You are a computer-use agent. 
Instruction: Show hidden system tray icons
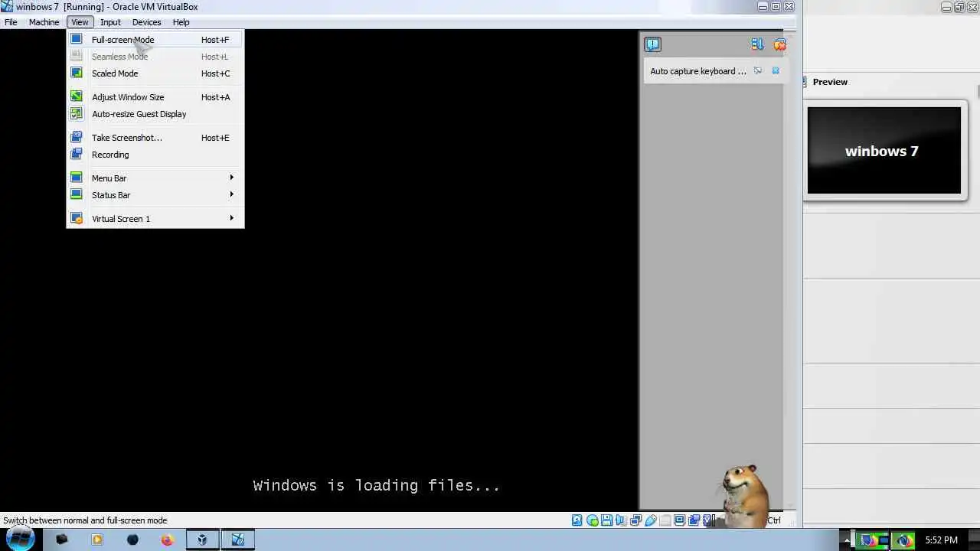click(x=848, y=540)
